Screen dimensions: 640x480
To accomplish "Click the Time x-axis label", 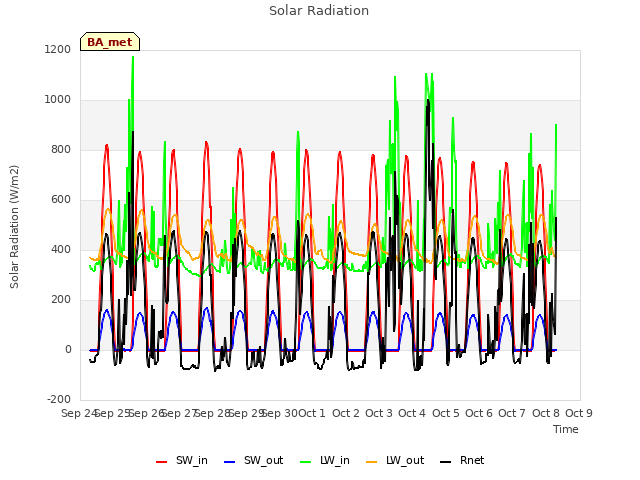I will click(x=566, y=429).
